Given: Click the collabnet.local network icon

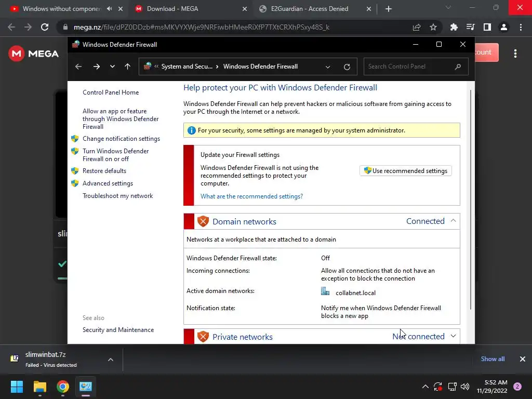Looking at the screenshot, I should [x=325, y=291].
